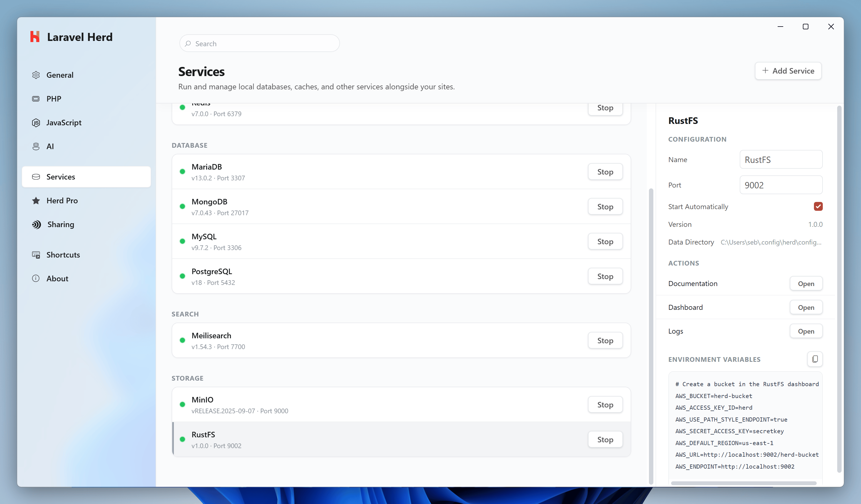Click the details panel vertical scrollbar

click(x=839, y=290)
